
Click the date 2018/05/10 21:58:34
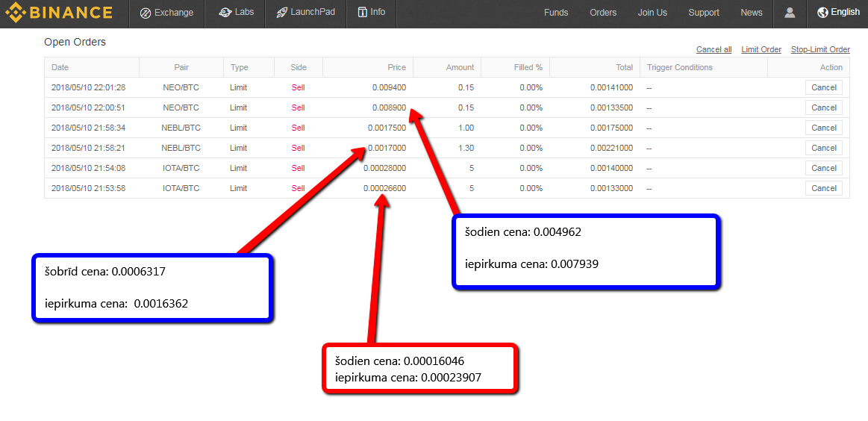pos(89,128)
